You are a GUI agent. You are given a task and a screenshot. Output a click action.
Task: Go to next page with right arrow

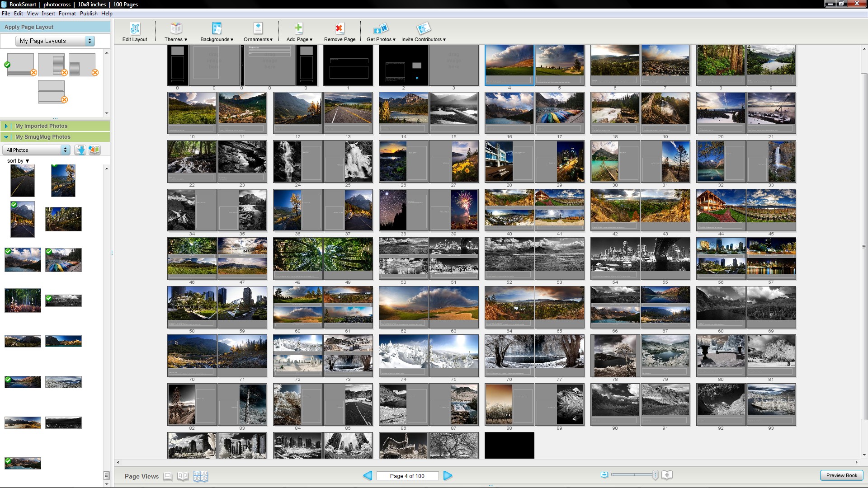(448, 475)
